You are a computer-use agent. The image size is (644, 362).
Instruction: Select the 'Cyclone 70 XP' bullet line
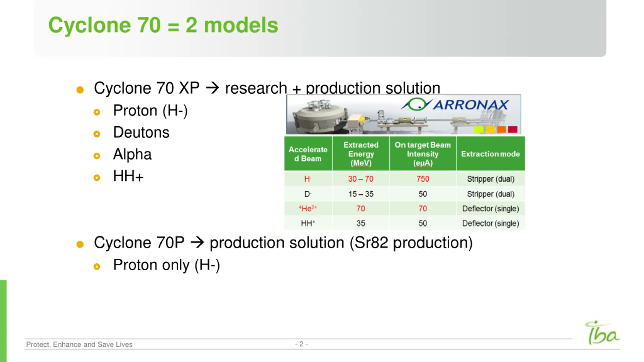[x=267, y=88]
